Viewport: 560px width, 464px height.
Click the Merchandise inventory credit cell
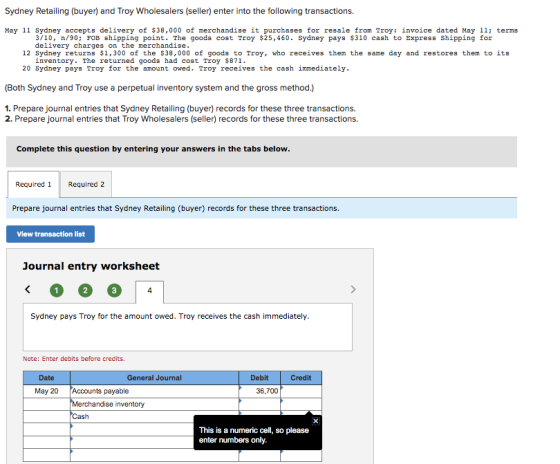pyautogui.click(x=301, y=404)
